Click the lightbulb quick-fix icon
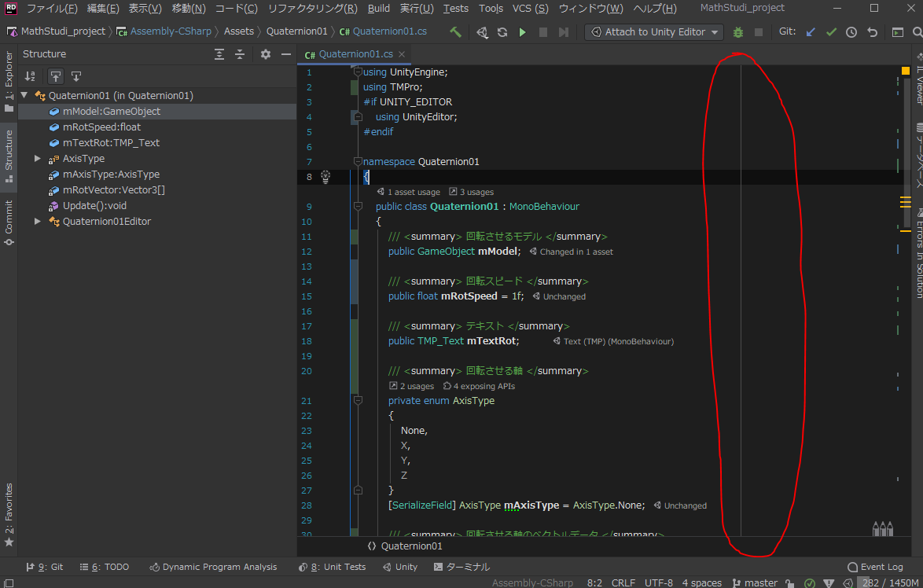 point(325,177)
